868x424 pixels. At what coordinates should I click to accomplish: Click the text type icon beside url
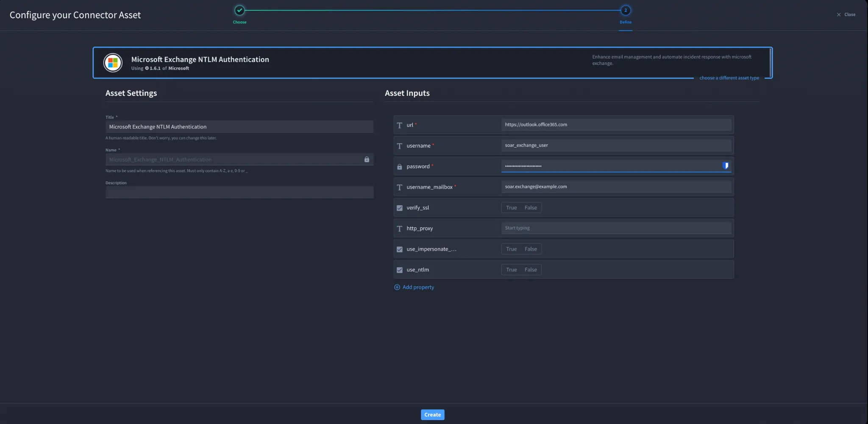399,125
